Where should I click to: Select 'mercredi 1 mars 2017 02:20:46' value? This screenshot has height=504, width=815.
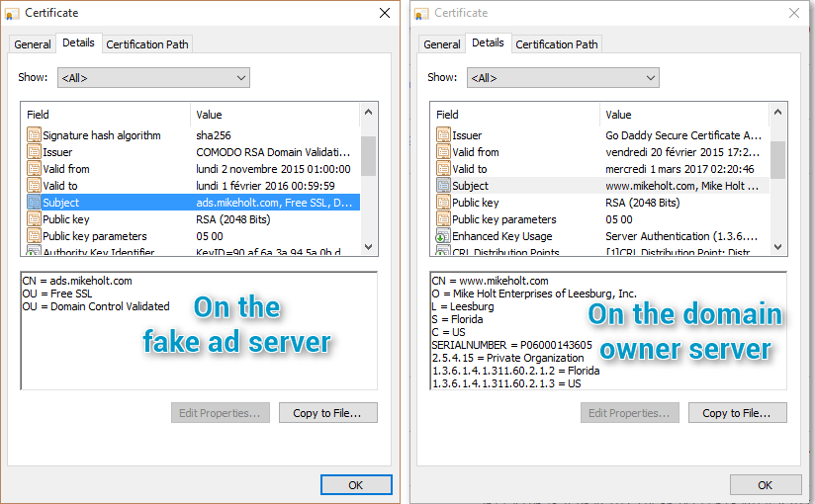pos(679,169)
